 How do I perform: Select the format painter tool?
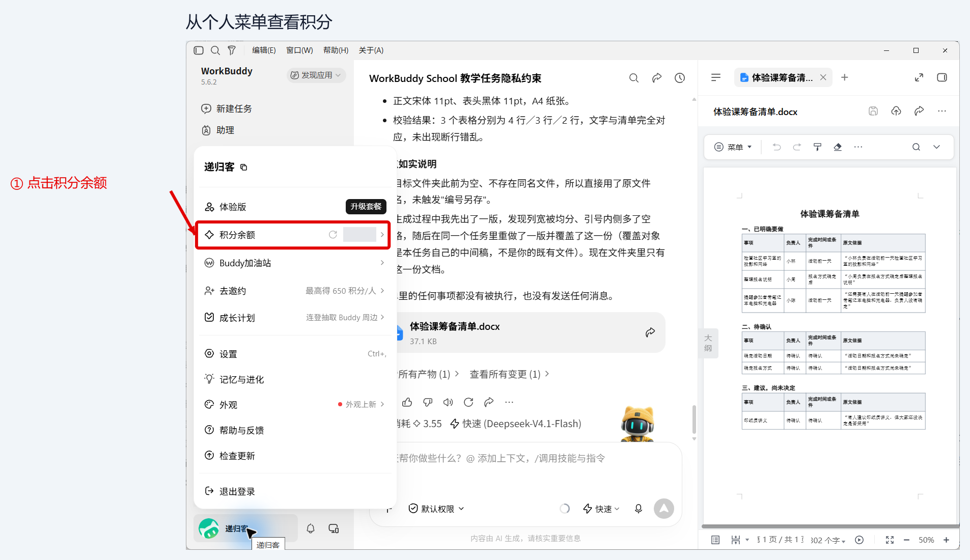[817, 147]
